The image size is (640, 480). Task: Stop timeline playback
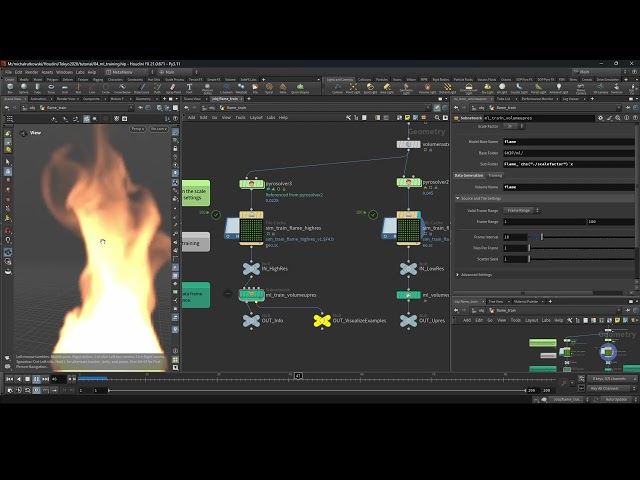(x=27, y=379)
